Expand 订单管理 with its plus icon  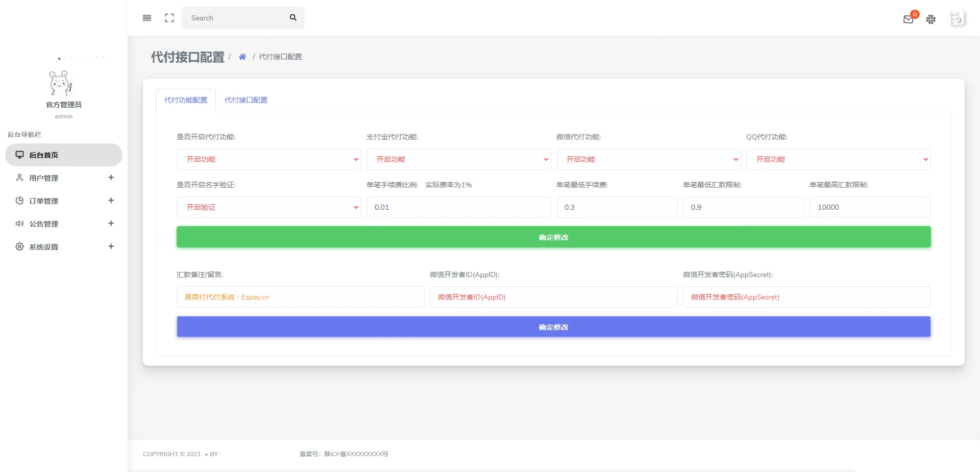pyautogui.click(x=111, y=201)
